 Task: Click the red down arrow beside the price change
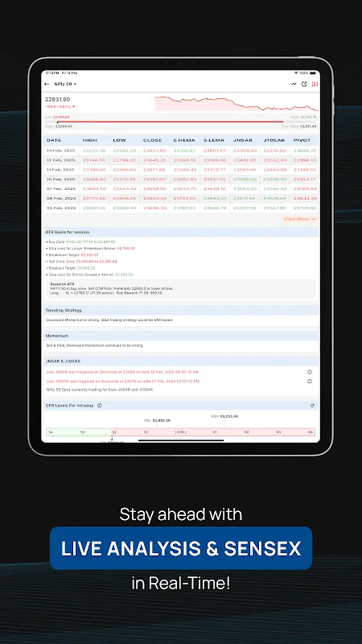pyautogui.click(x=73, y=107)
